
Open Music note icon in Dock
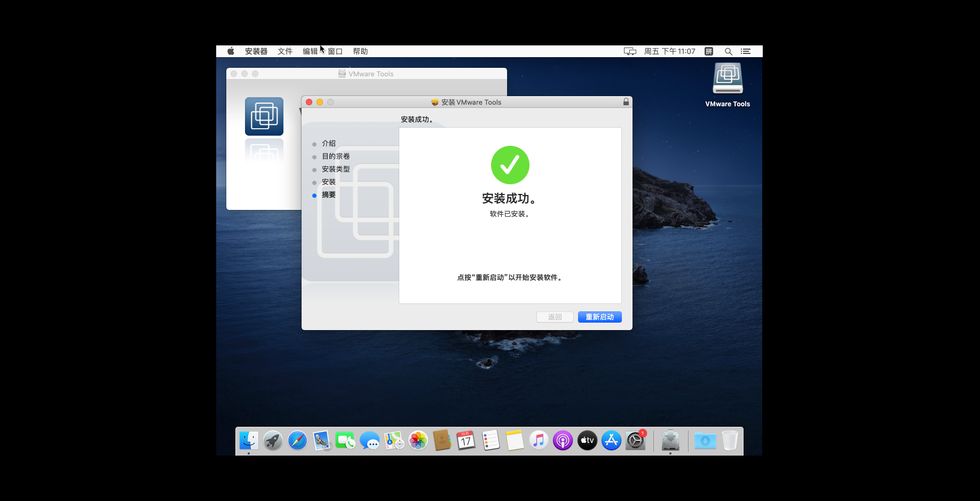pyautogui.click(x=539, y=441)
